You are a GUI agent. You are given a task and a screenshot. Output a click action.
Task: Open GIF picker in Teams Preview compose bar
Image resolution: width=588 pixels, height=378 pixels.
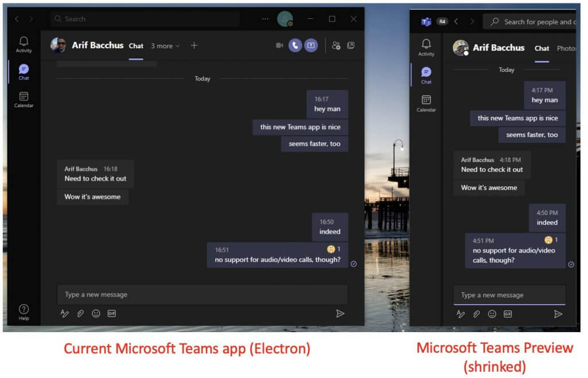click(508, 314)
